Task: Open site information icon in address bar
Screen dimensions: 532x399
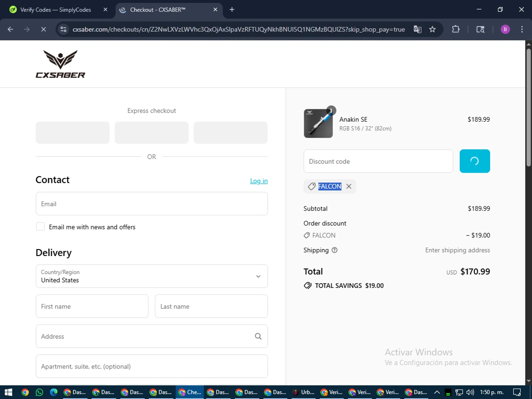Action: coord(63,29)
